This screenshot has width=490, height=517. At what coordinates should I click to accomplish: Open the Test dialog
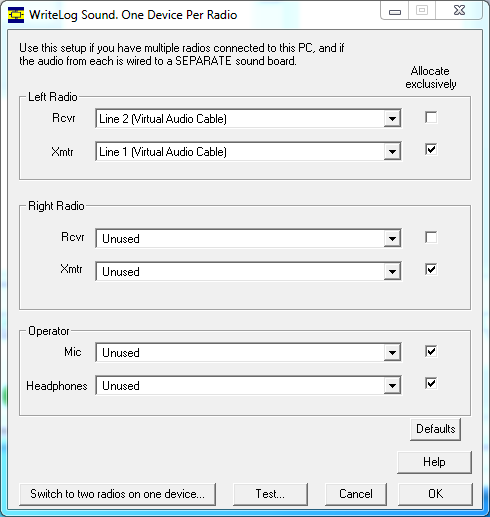click(x=270, y=494)
